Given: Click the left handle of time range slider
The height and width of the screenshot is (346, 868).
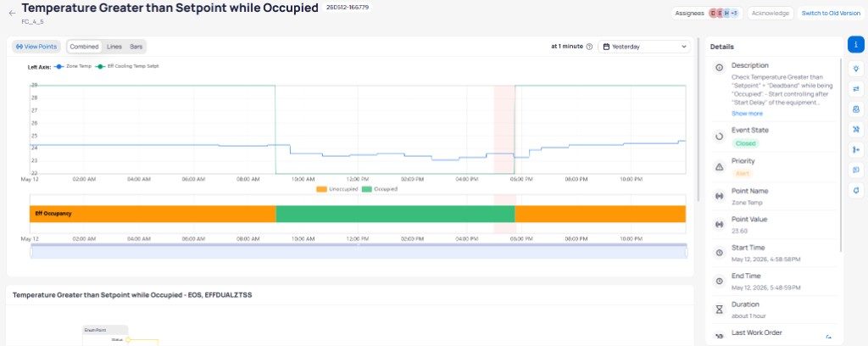Looking at the screenshot, I should point(31,253).
